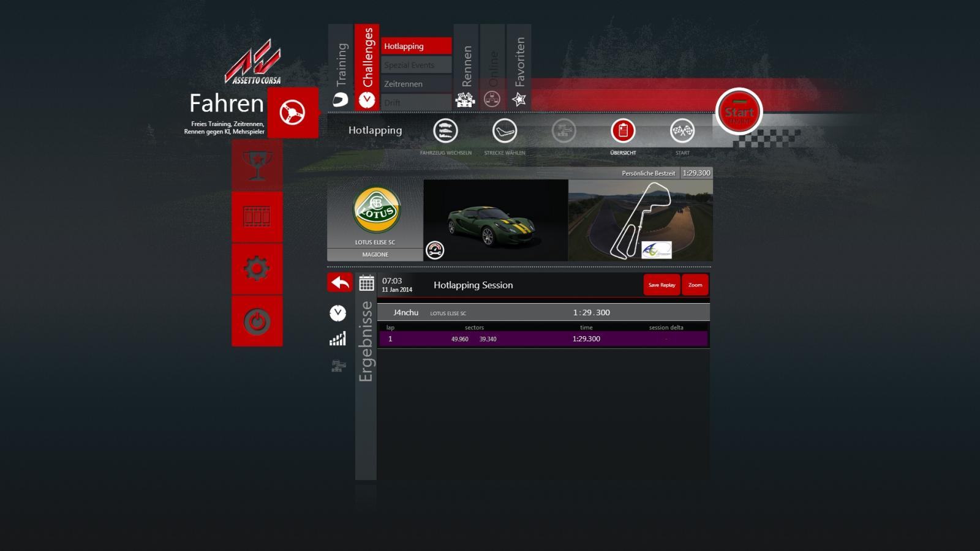Click the red steering wheel Fahren tile
Image resolution: width=980 pixels, height=551 pixels.
coord(293,113)
